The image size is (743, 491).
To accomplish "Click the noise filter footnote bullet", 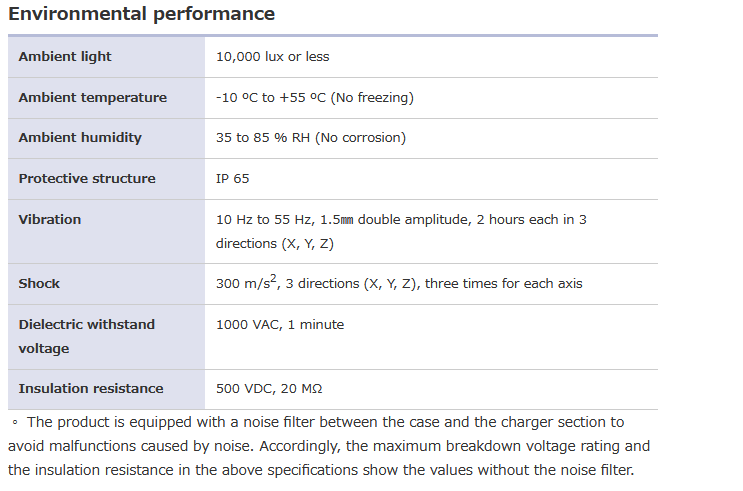I will (15, 422).
